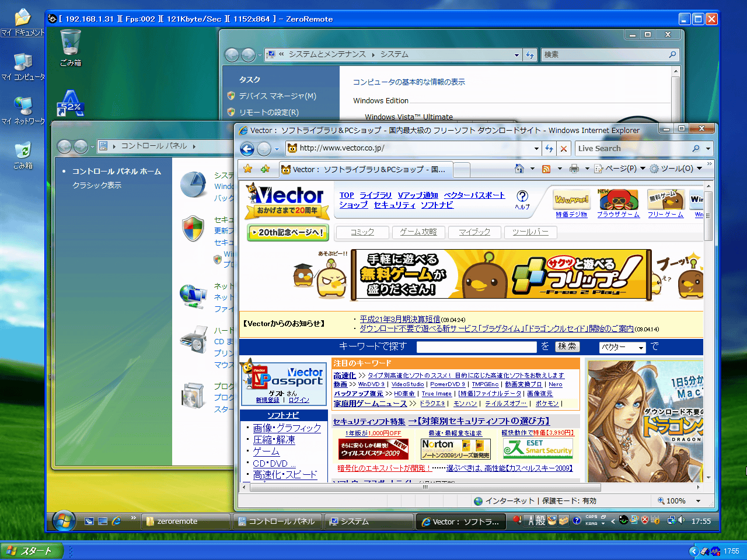The height and width of the screenshot is (560, 747).
Task: Click Internet Explorer icon in Vista quick launch
Action: click(x=116, y=521)
